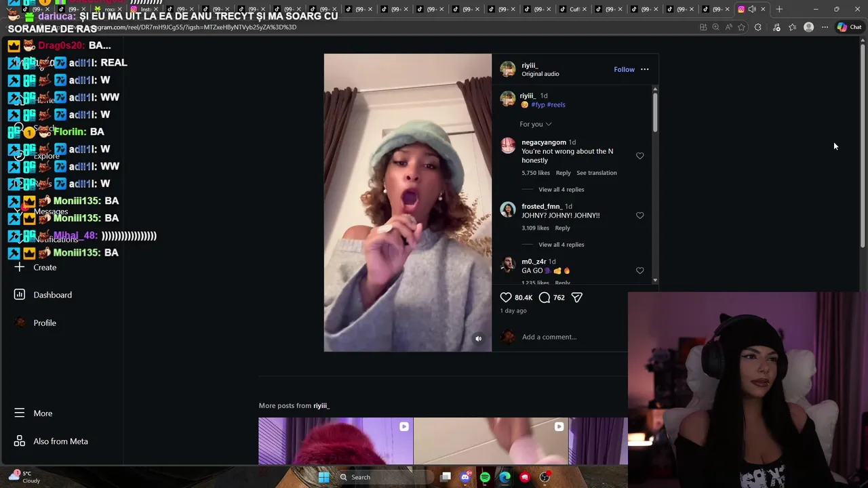Close the active Instagram tab
Viewport: 868px width, 488px height.
pos(763,9)
